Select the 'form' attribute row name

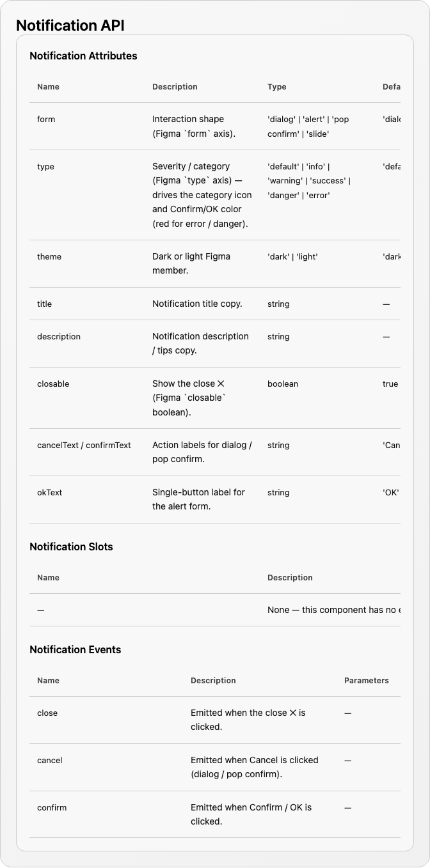[x=46, y=119]
